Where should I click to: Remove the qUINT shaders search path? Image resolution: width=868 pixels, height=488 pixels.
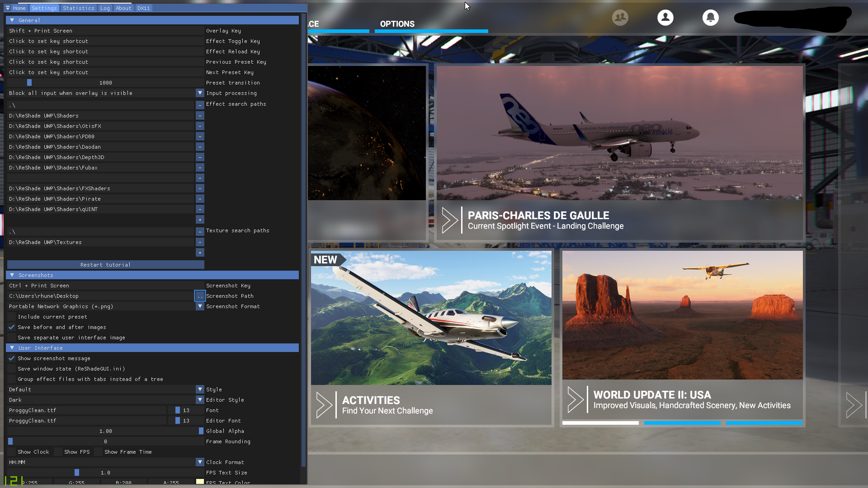(200, 209)
